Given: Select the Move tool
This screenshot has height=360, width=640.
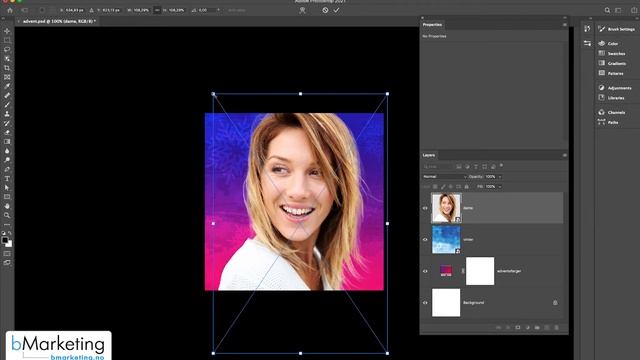Looking at the screenshot, I should (x=7, y=31).
